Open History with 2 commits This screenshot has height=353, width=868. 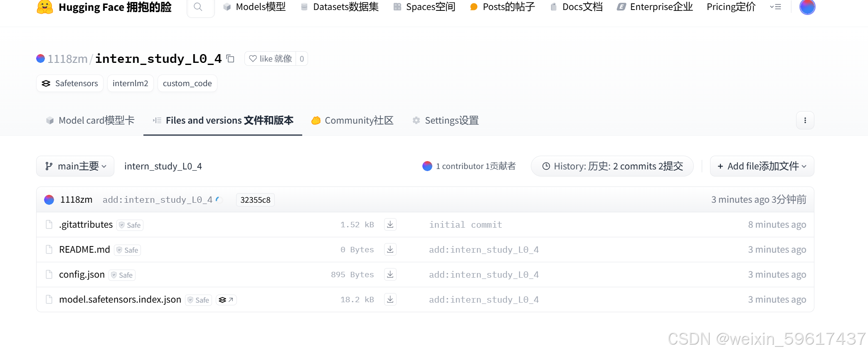[x=612, y=166]
